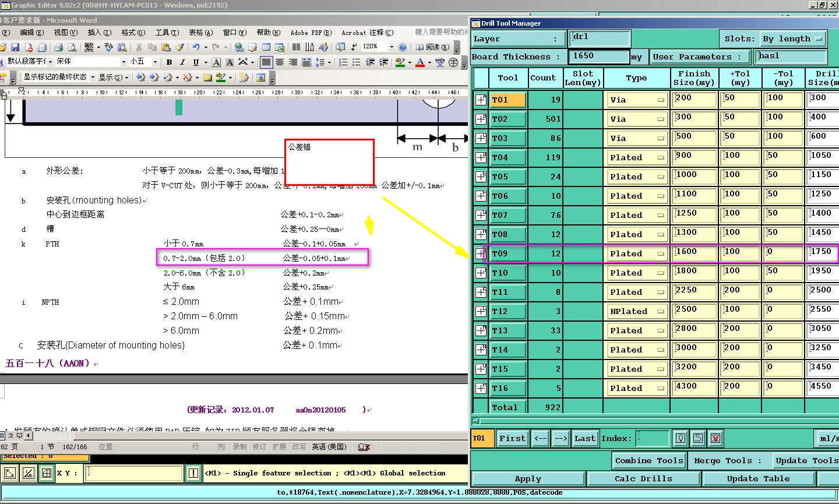
Task: Click the Word Help question mark icon
Action: click(402, 47)
